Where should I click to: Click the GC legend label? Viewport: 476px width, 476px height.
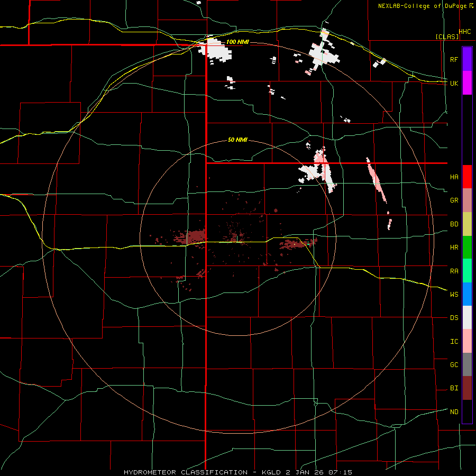pos(454,365)
